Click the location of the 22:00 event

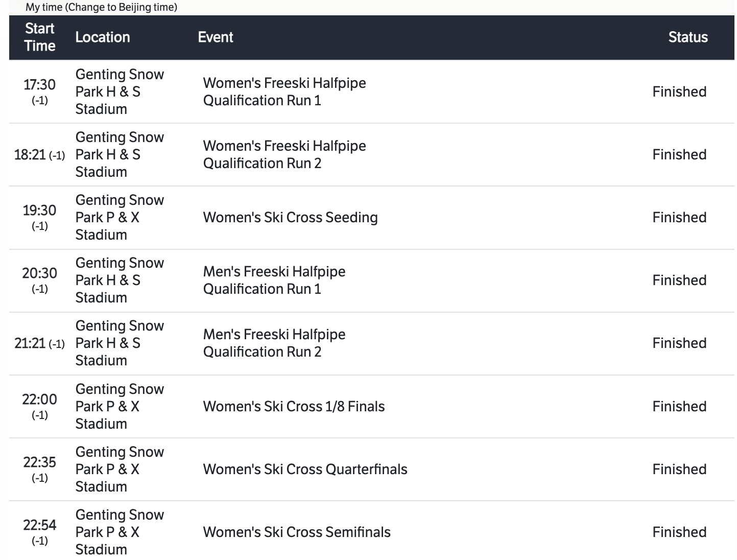tap(120, 407)
